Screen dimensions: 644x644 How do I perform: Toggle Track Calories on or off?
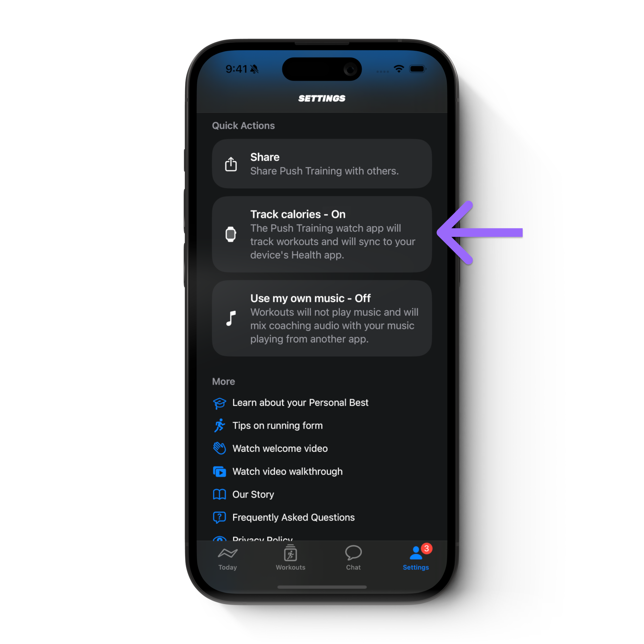(x=323, y=235)
